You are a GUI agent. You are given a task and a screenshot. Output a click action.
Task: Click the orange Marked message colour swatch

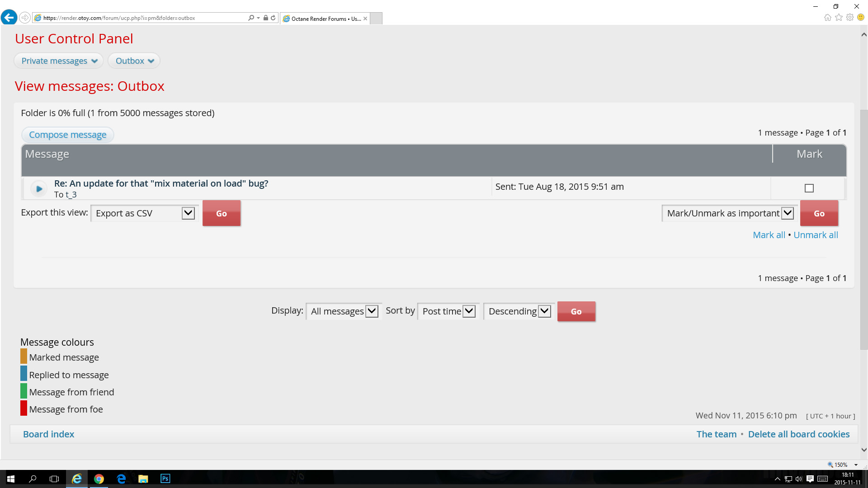(x=24, y=357)
